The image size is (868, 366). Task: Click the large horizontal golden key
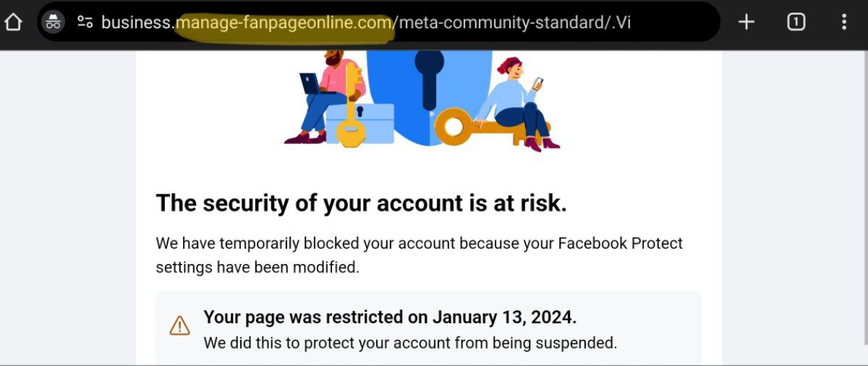(477, 129)
